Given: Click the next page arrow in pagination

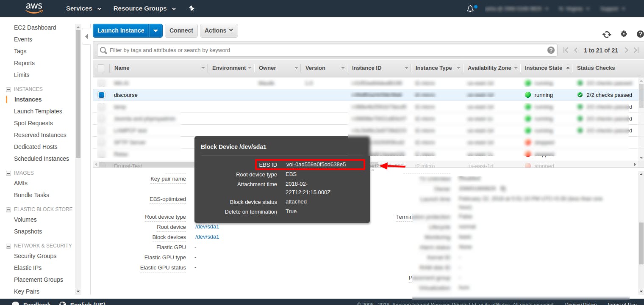Looking at the screenshot, I should [x=627, y=49].
